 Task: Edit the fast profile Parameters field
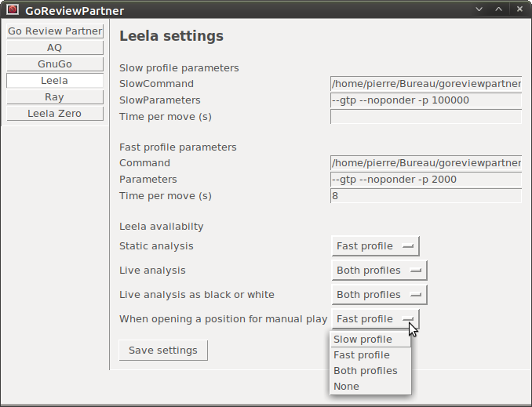coord(426,180)
